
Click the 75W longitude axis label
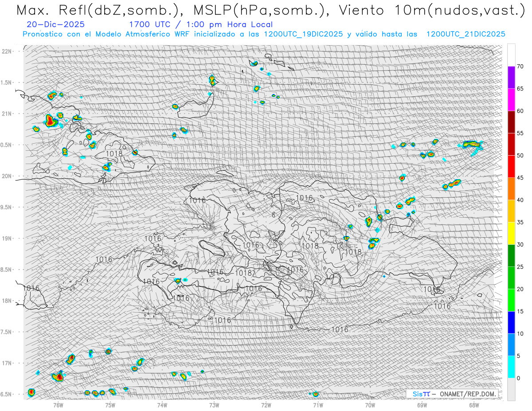[x=110, y=405]
